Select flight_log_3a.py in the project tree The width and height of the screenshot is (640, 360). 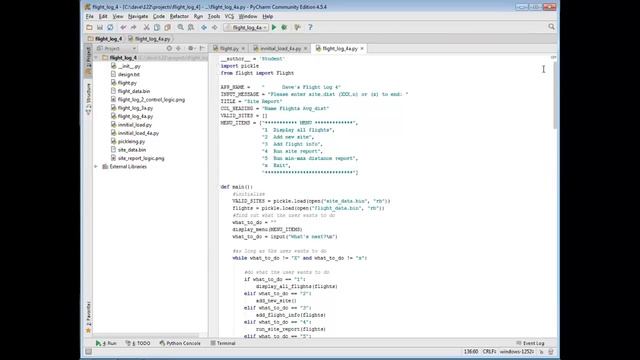click(135, 108)
